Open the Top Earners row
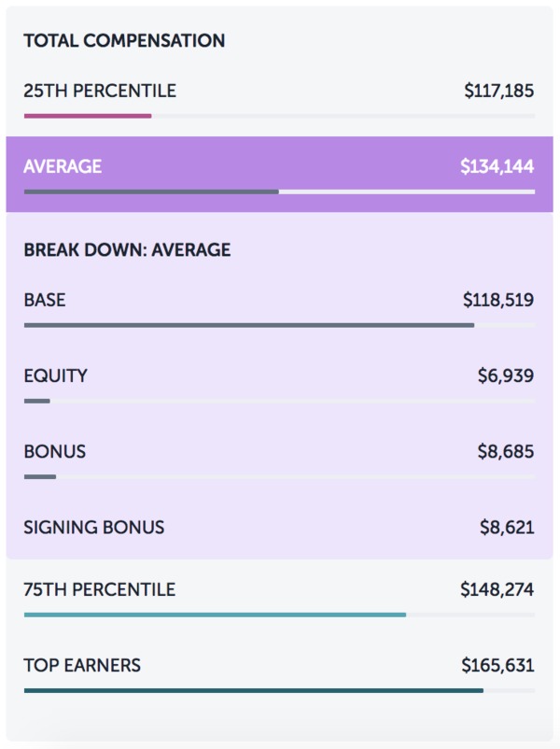Viewport: 560px width, 749px height. point(279,674)
